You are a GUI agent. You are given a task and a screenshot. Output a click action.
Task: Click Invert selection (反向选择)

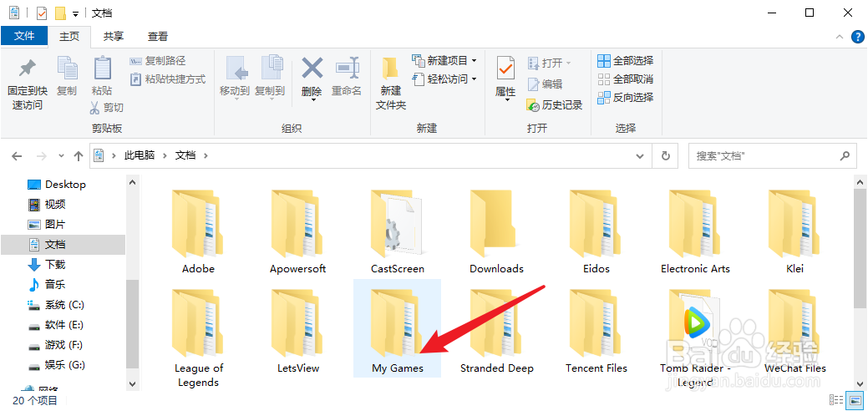point(626,98)
